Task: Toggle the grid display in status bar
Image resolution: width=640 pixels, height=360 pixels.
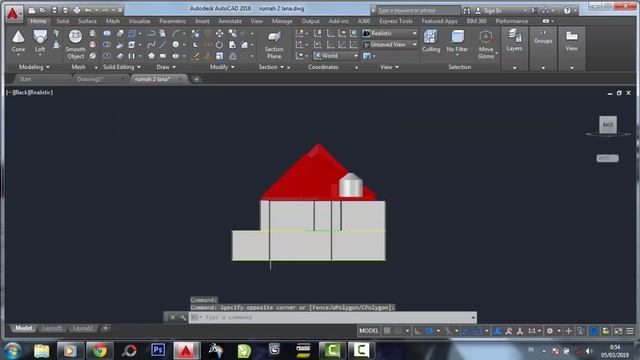Action: point(387,331)
